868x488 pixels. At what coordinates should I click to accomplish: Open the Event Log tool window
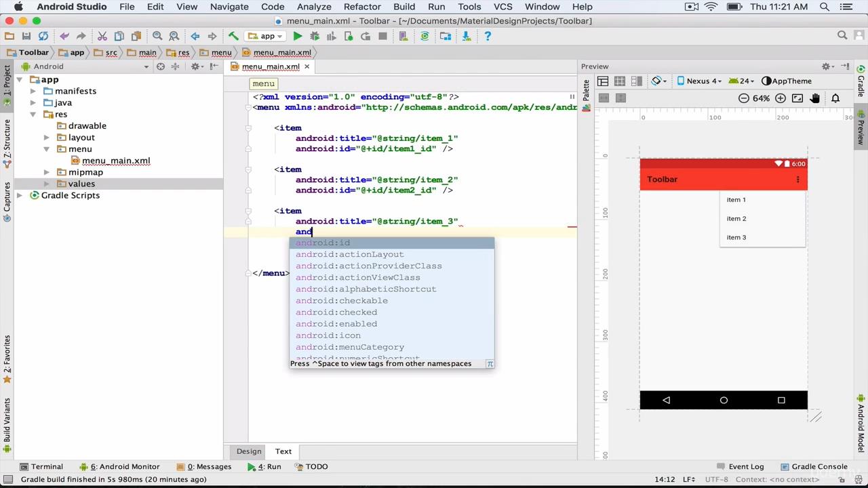point(741,467)
